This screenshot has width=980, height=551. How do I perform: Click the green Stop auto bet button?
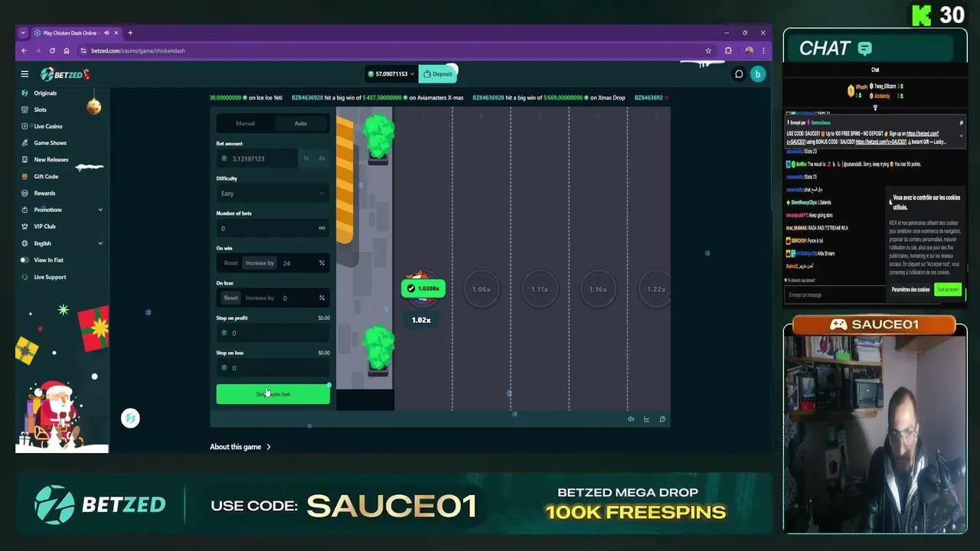pos(273,394)
